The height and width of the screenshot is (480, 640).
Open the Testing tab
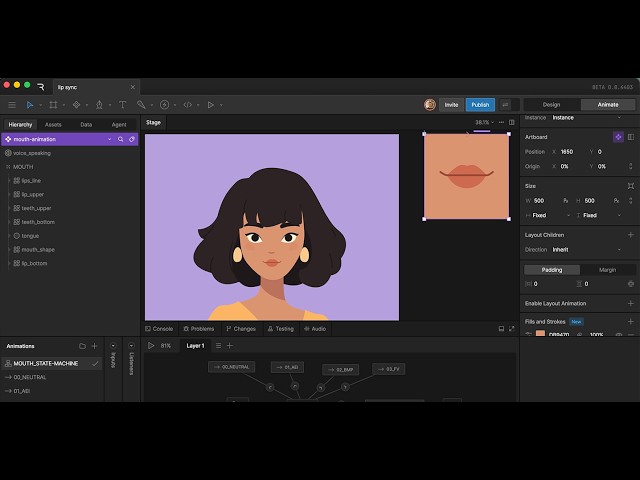point(280,329)
